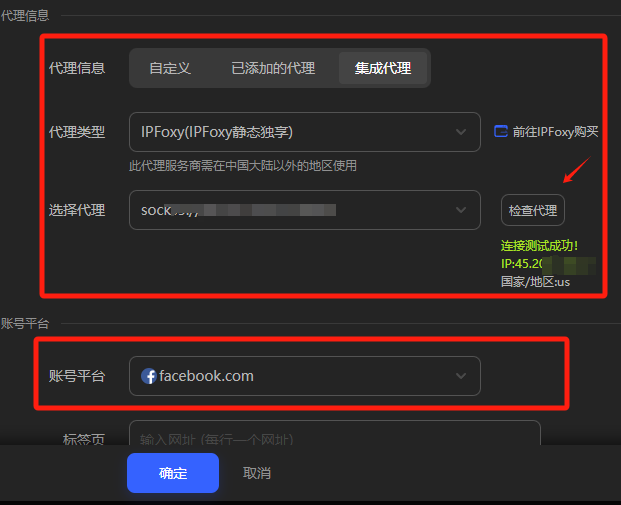Switch to the 自定义 proxy tab
Screen dimensions: 621x505
(170, 68)
